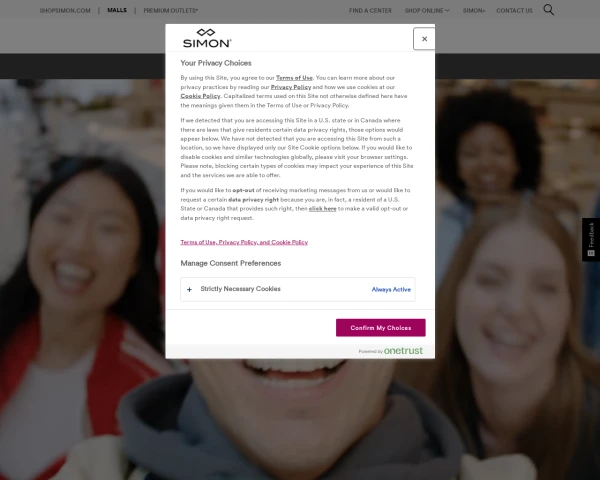Expand Strictly Necessary Cookies plus icon
The height and width of the screenshot is (480, 600).
[189, 290]
